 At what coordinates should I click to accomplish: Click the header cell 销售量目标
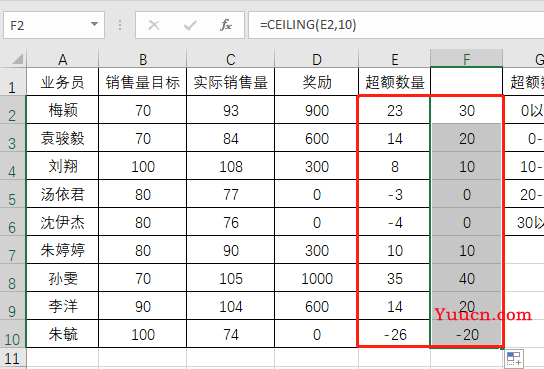tap(143, 82)
